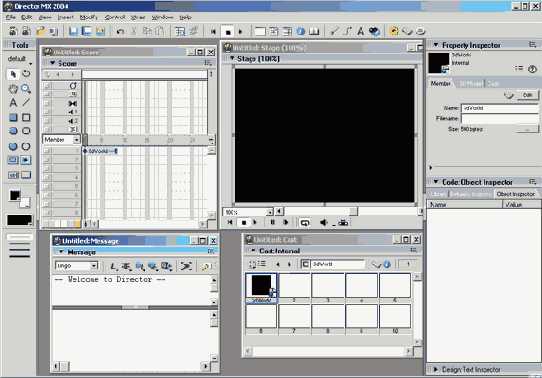
Task: Open the Modify menu
Action: (x=89, y=17)
